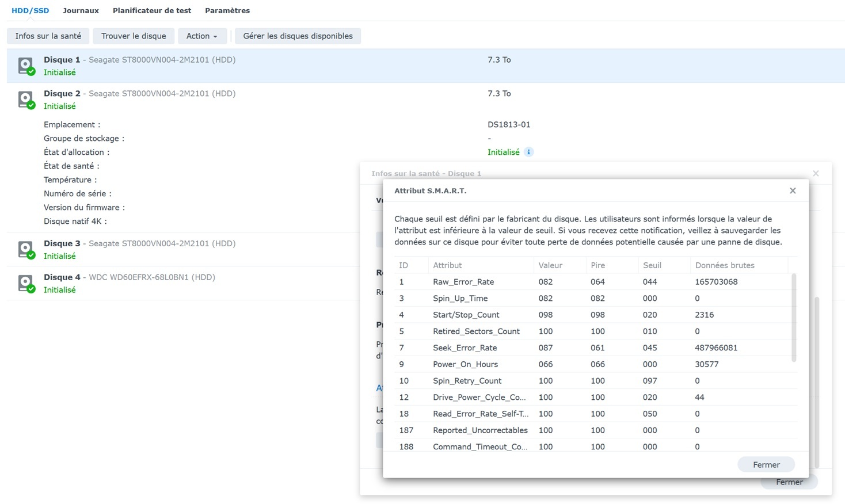Click the info icon next to Initialisé

(x=528, y=152)
